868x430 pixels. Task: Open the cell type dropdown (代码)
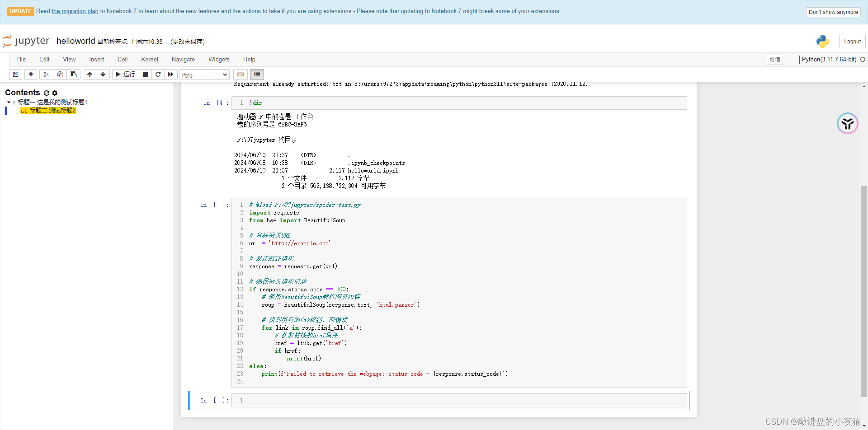click(x=204, y=75)
